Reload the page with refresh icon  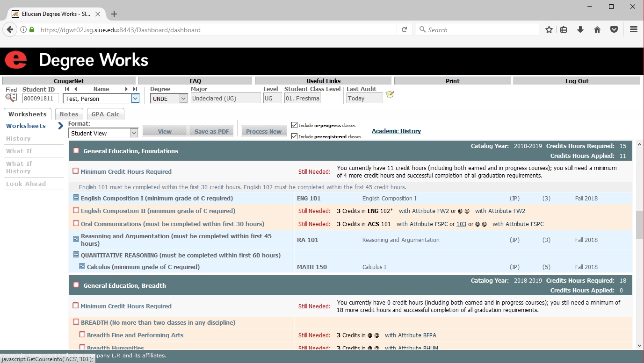(x=405, y=30)
